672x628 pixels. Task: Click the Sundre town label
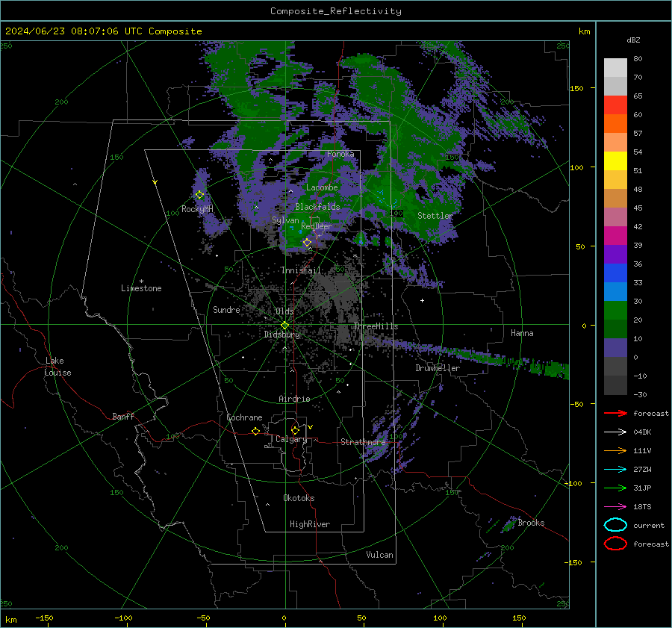pyautogui.click(x=226, y=309)
